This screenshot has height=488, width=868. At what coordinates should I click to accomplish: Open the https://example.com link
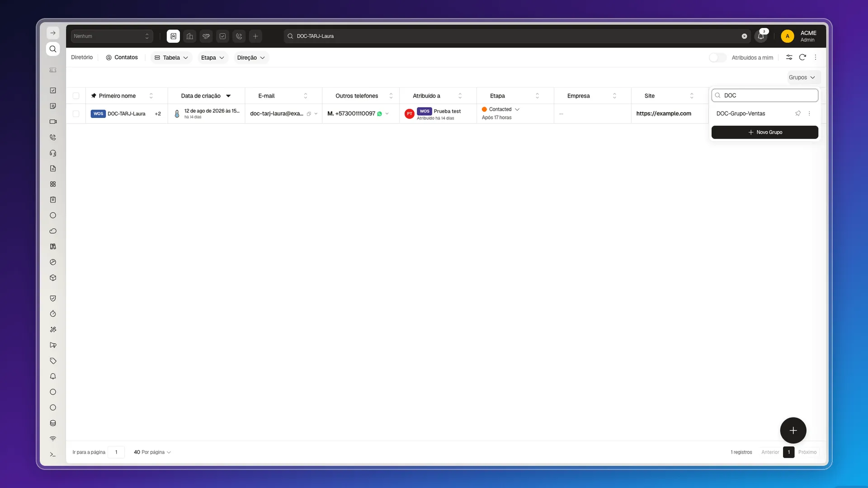pyautogui.click(x=663, y=113)
